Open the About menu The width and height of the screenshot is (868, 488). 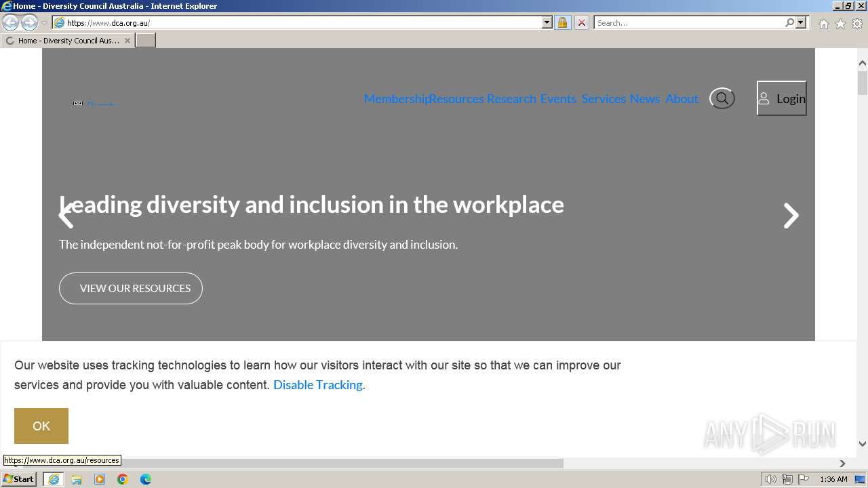pos(682,99)
